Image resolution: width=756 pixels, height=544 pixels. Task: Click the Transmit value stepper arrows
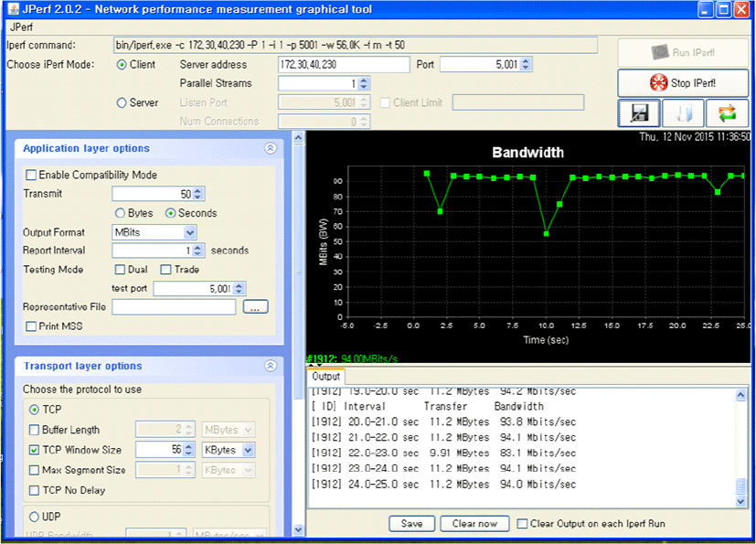click(198, 194)
